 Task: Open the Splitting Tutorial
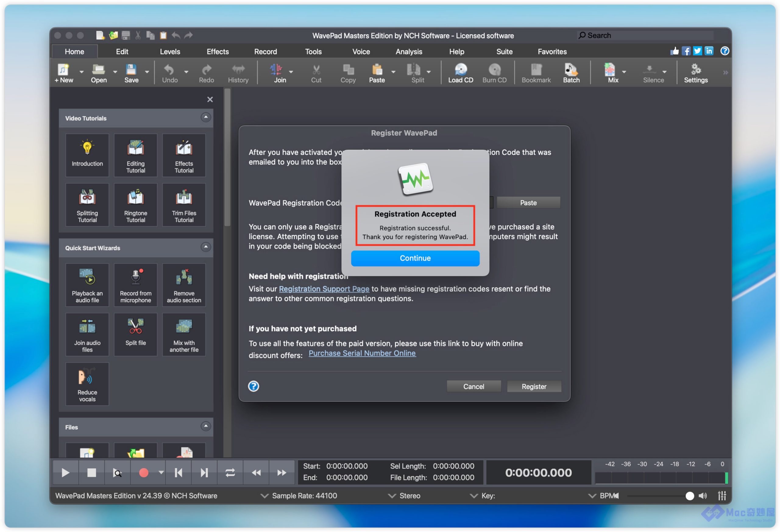pos(87,205)
